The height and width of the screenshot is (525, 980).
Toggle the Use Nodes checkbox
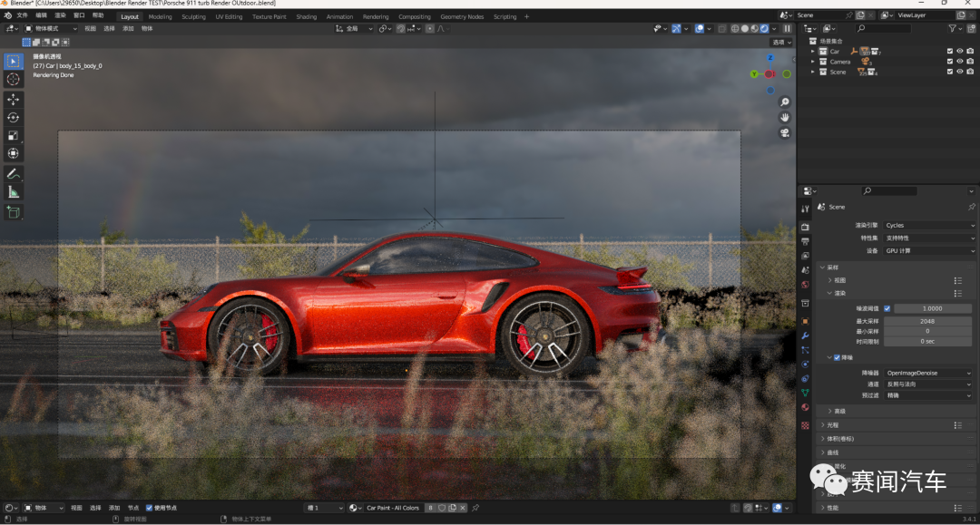point(149,508)
